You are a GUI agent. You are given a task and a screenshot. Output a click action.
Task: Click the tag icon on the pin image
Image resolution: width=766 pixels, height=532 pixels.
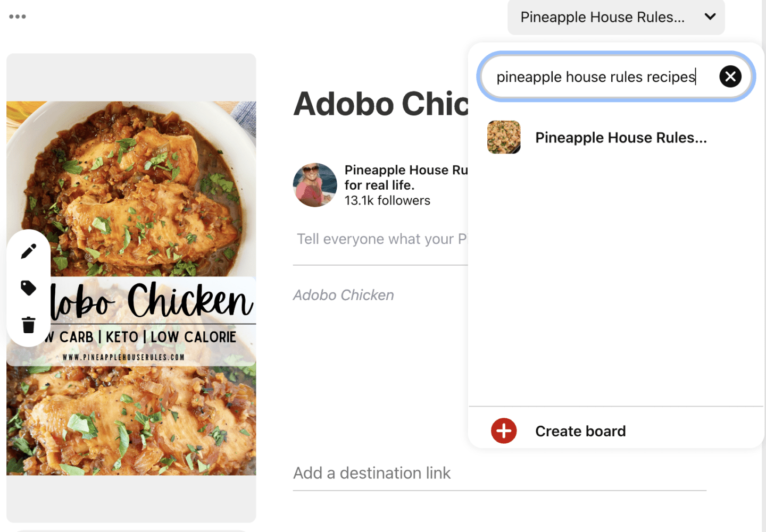click(28, 288)
